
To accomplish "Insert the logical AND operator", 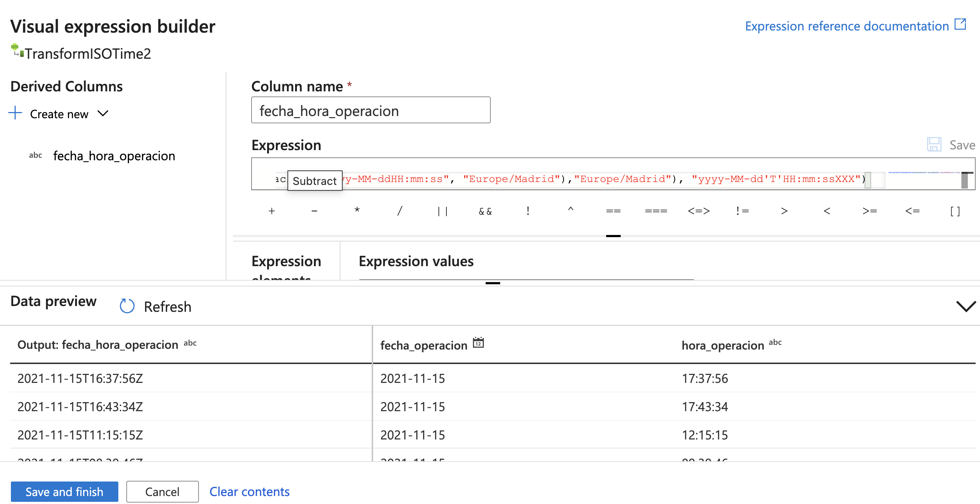I will tap(485, 211).
